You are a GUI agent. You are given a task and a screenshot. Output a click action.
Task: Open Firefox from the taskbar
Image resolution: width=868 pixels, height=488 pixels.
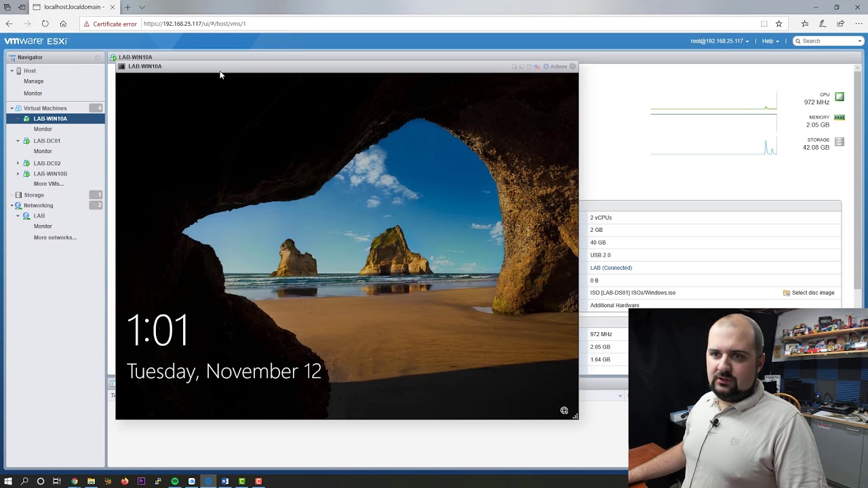tap(125, 481)
